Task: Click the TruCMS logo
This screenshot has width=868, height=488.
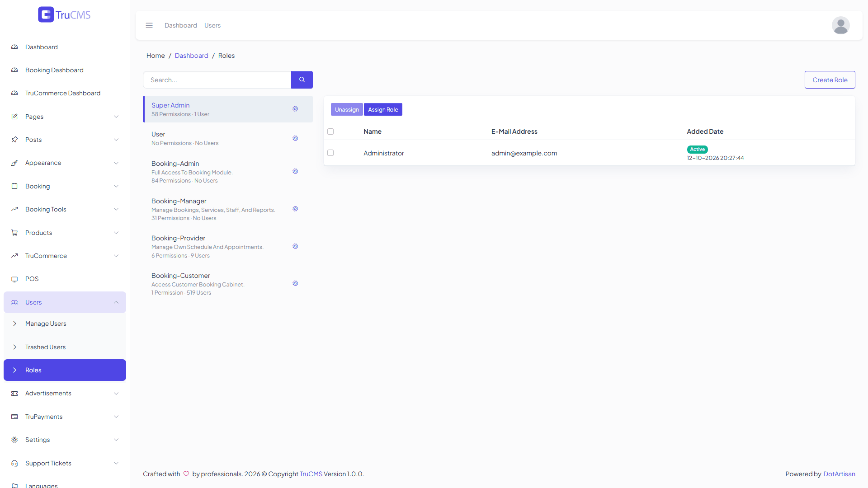Action: (64, 14)
